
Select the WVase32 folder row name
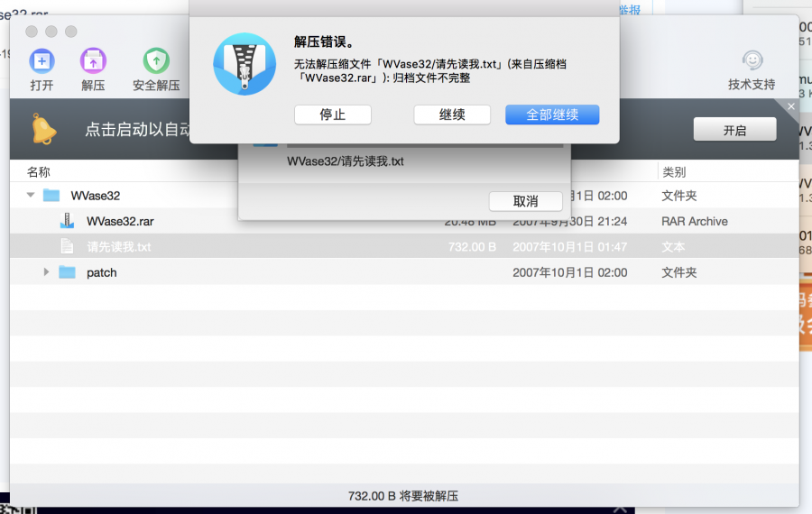point(96,196)
